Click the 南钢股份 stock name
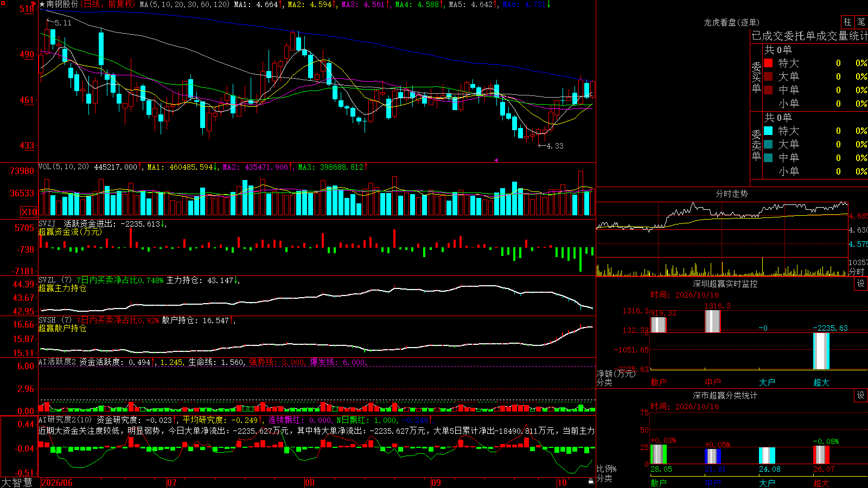868x488 pixels. (x=62, y=4)
